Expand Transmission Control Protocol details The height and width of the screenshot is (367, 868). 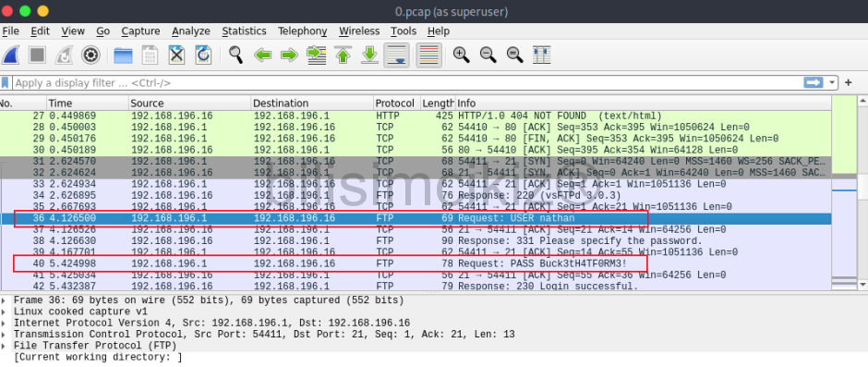point(5,335)
